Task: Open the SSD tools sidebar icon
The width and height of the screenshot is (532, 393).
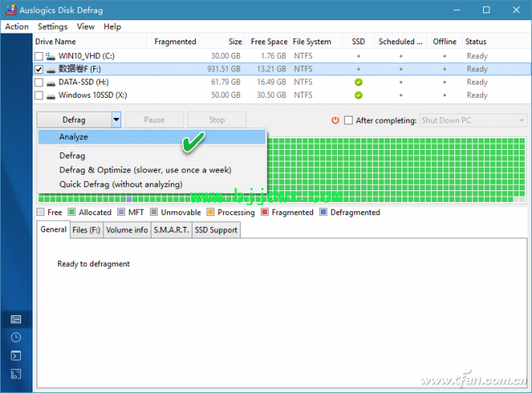Action: coord(16,374)
